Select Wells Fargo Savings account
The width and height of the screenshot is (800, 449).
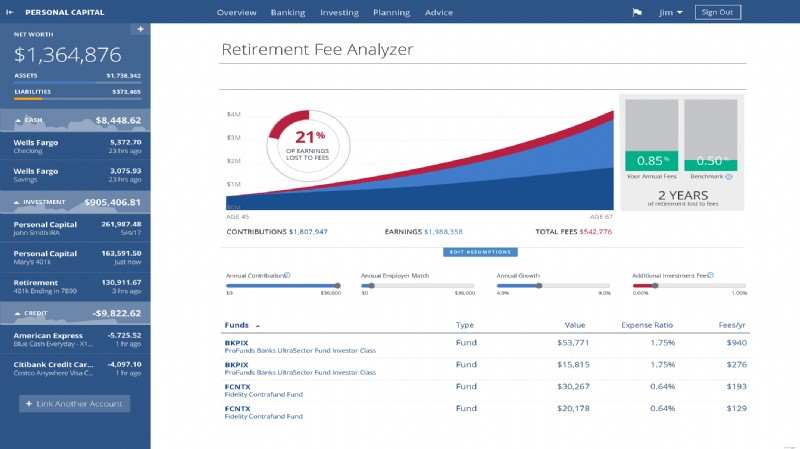click(76, 175)
